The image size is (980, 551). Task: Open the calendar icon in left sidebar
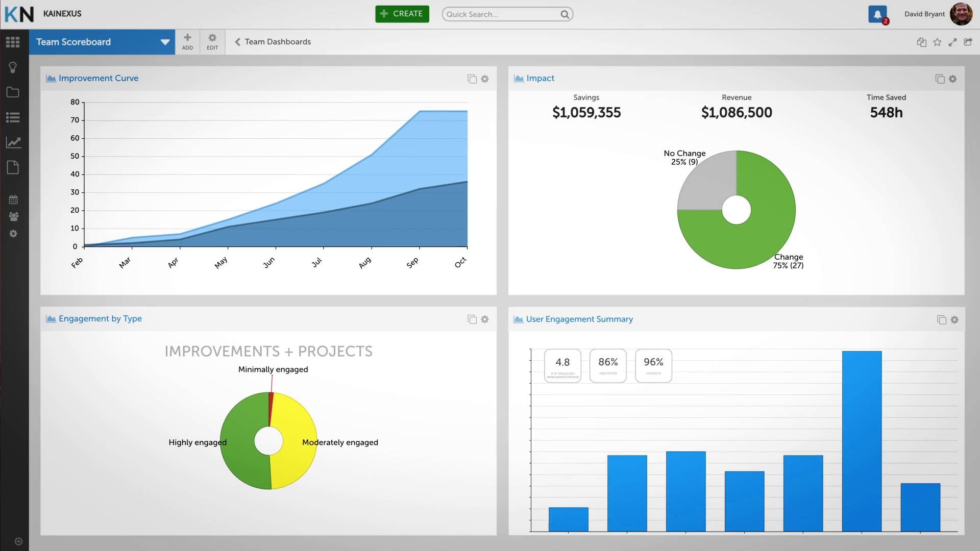click(x=13, y=199)
